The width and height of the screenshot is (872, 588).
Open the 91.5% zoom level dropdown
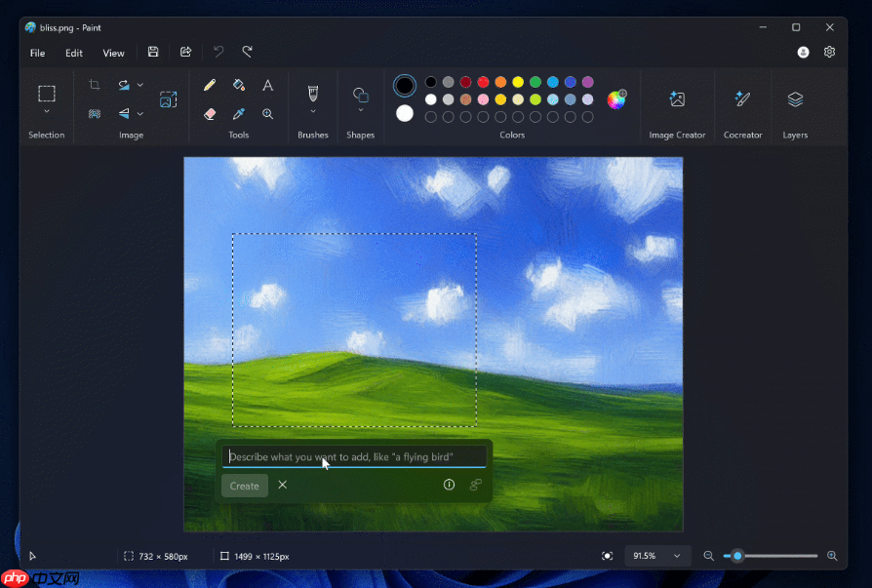coord(657,556)
